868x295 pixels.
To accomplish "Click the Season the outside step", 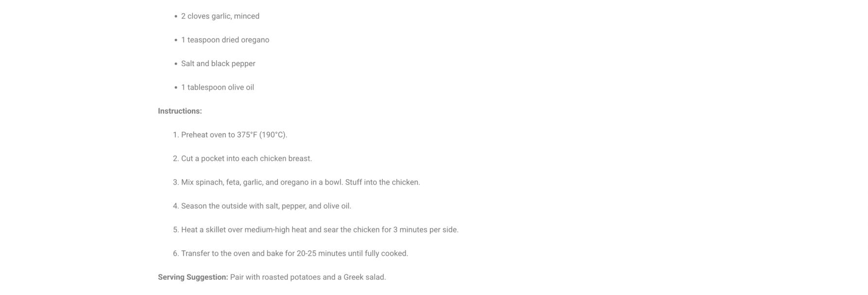I will pyautogui.click(x=266, y=206).
